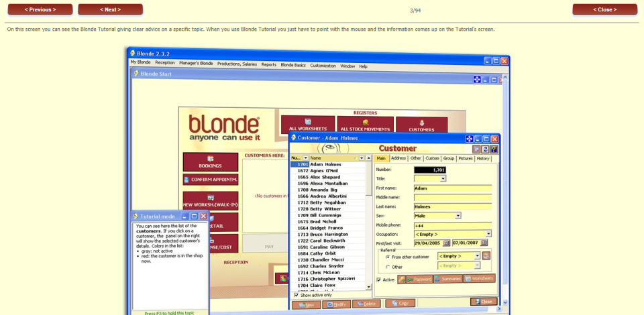Viewport: 644px width, 315px height.
Task: Click the four-arrow icon in Blonde Start titlebar
Action: 477,80
